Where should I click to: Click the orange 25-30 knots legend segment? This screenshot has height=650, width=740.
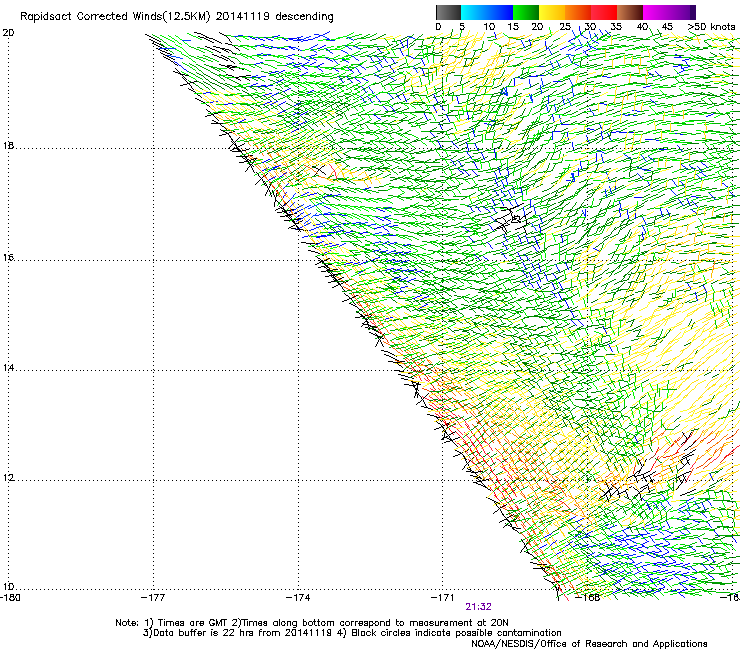(578, 12)
